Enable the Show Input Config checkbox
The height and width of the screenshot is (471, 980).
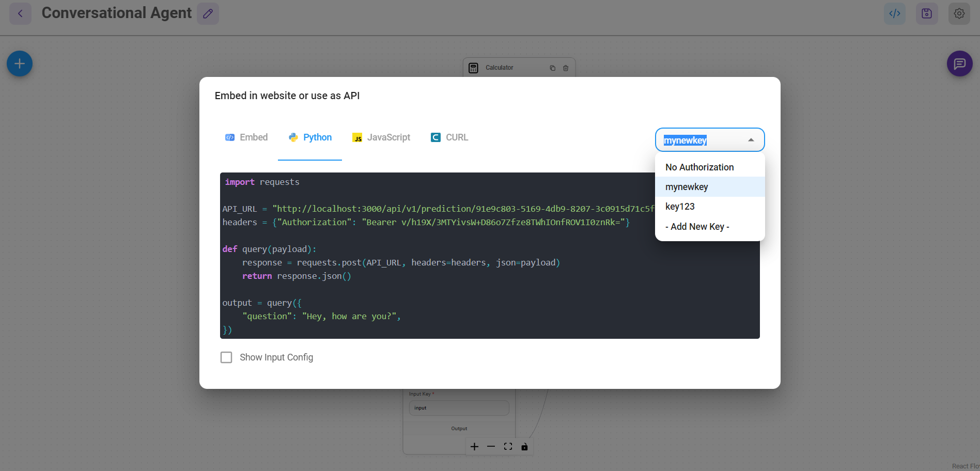[x=226, y=357]
